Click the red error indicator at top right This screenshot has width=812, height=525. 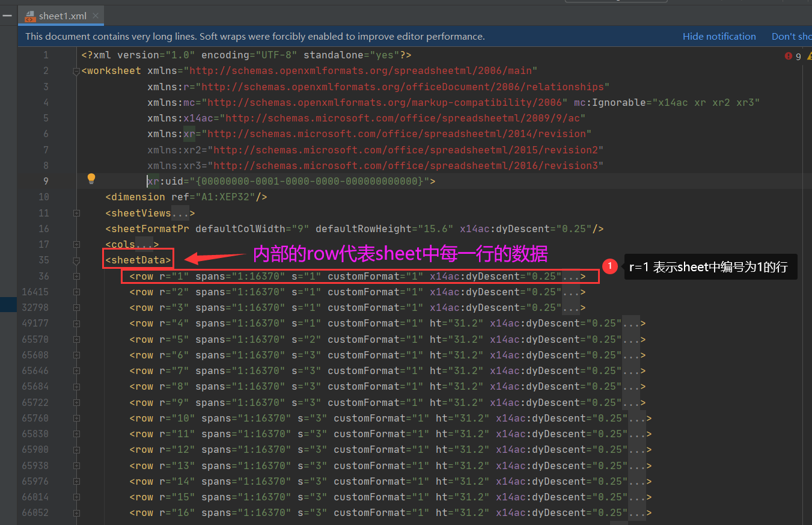pos(788,55)
